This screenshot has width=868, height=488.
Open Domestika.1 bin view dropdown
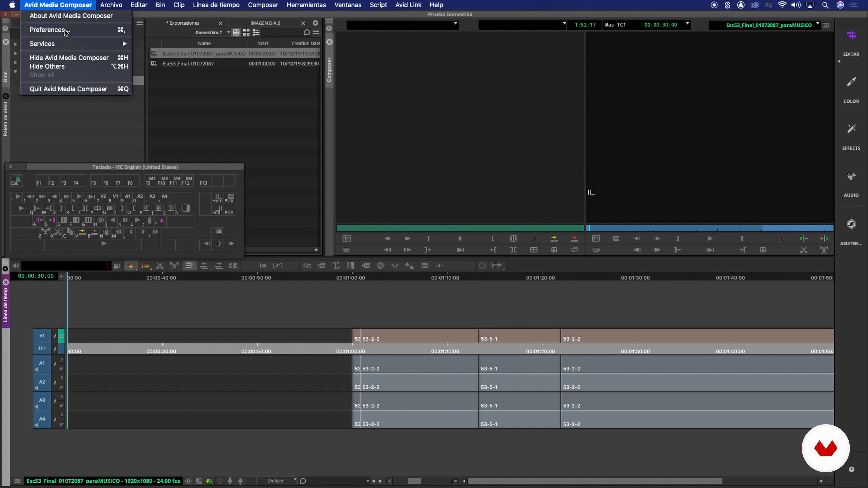[211, 32]
